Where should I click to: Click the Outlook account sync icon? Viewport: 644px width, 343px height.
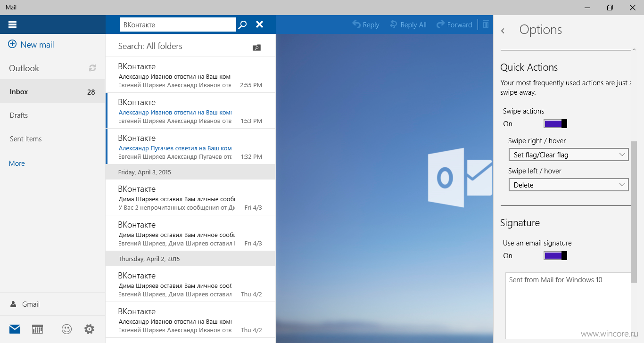click(x=92, y=68)
